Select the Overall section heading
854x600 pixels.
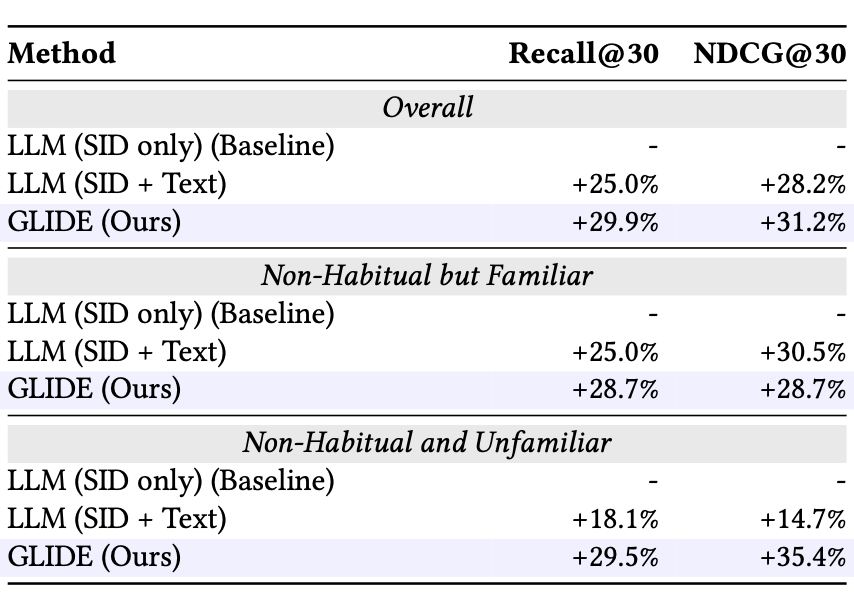[x=427, y=108]
